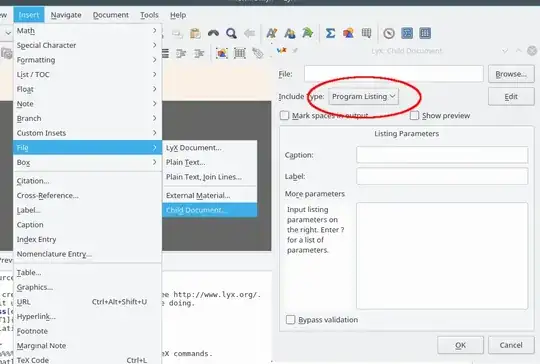Insert a table float icon
Screen dimensions: 540x364
pos(240,53)
